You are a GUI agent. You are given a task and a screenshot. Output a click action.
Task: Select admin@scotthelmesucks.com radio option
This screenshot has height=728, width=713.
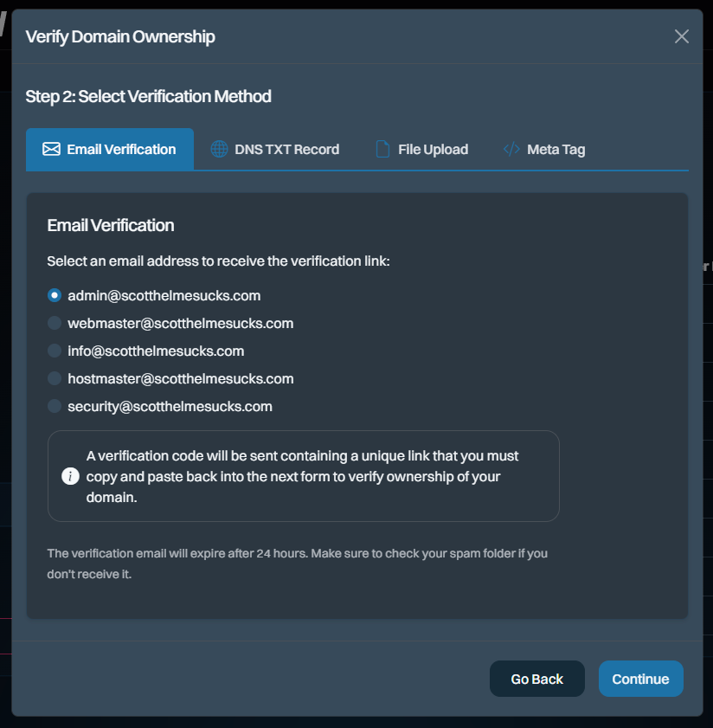(x=55, y=295)
